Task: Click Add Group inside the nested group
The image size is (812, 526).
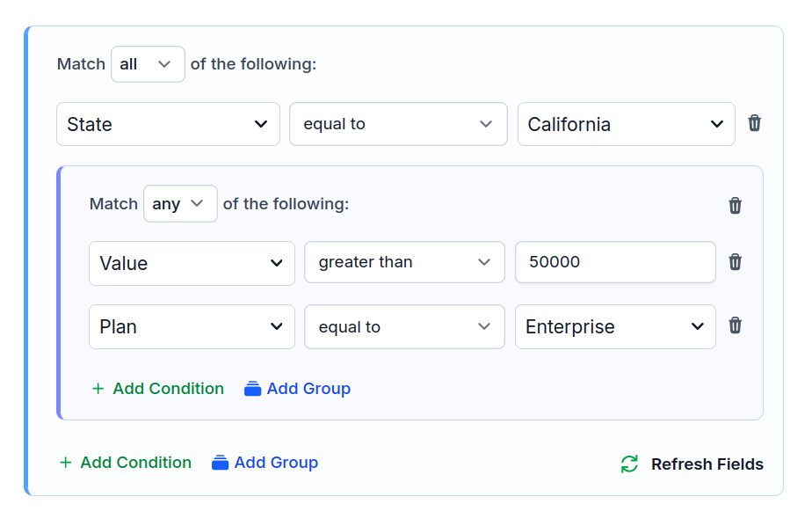Action: pos(297,388)
